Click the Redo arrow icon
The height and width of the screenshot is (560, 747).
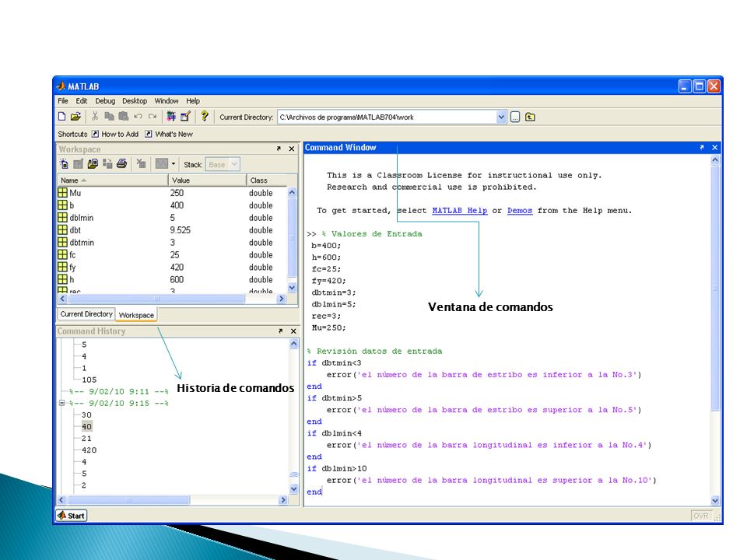click(153, 117)
